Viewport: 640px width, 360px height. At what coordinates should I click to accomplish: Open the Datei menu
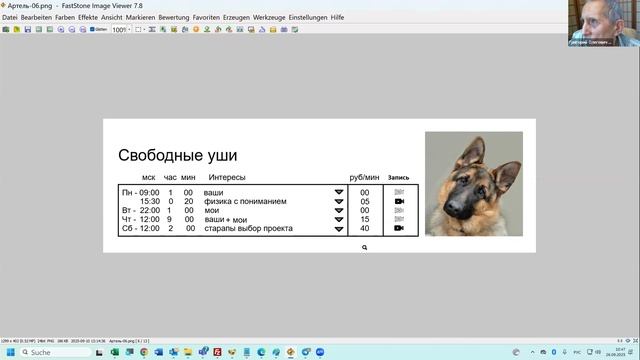point(10,18)
